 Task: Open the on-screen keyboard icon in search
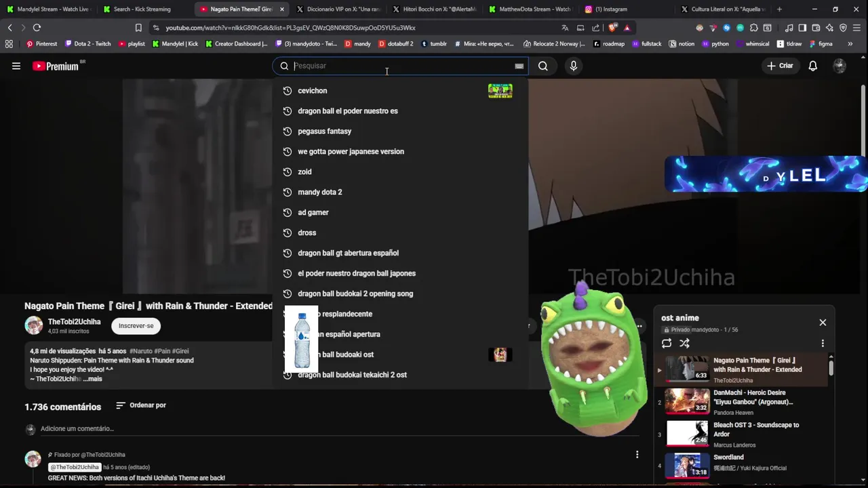tap(519, 66)
